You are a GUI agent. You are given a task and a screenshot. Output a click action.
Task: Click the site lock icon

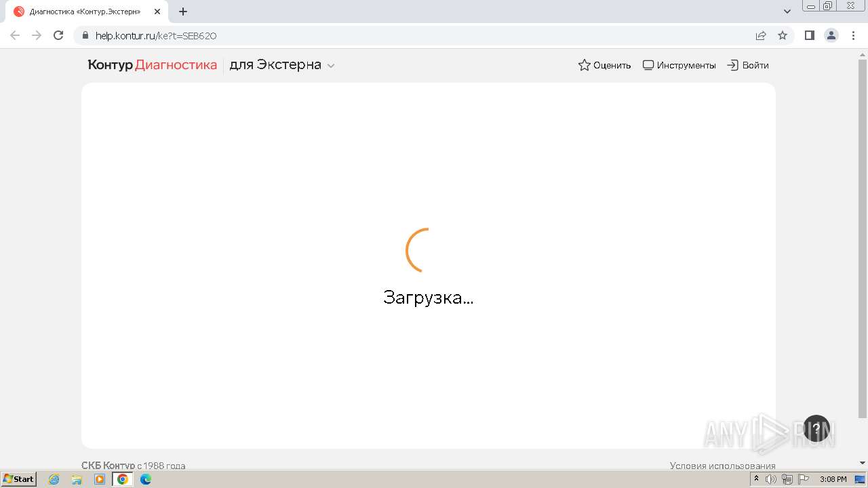[85, 36]
